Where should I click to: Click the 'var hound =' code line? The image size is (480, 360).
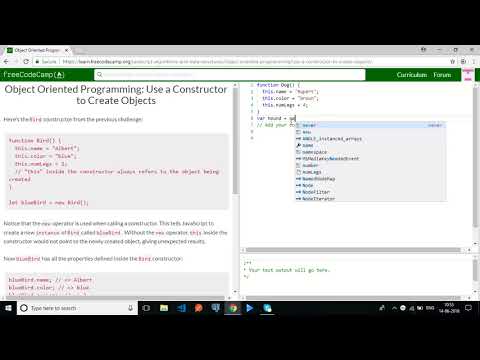pyautogui.click(x=276, y=118)
